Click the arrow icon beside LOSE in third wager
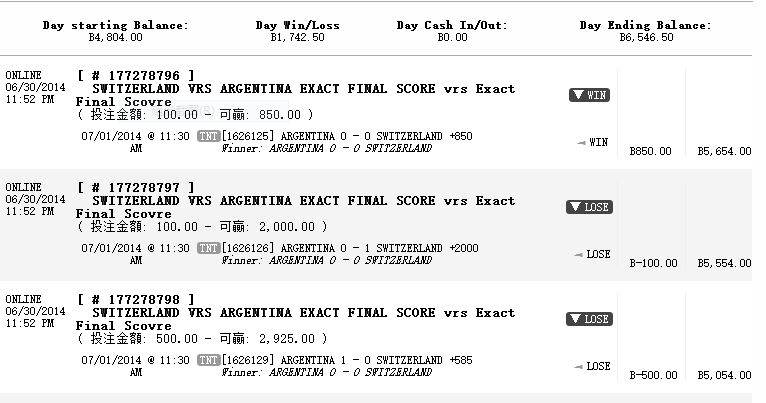 [x=578, y=366]
